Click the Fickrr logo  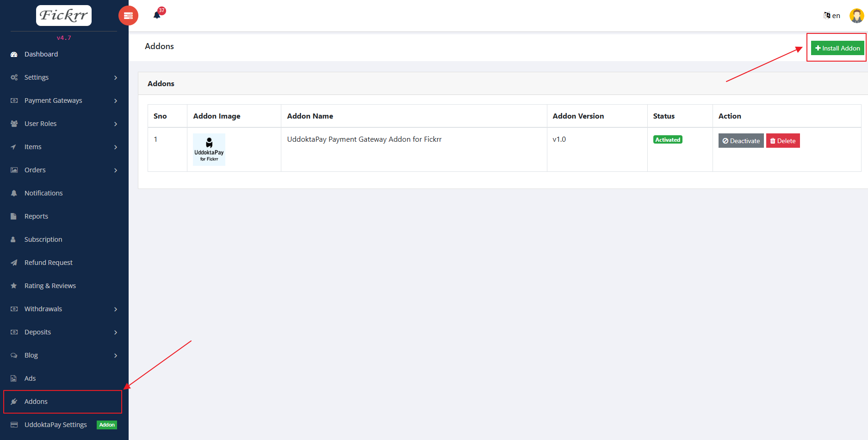coord(64,15)
